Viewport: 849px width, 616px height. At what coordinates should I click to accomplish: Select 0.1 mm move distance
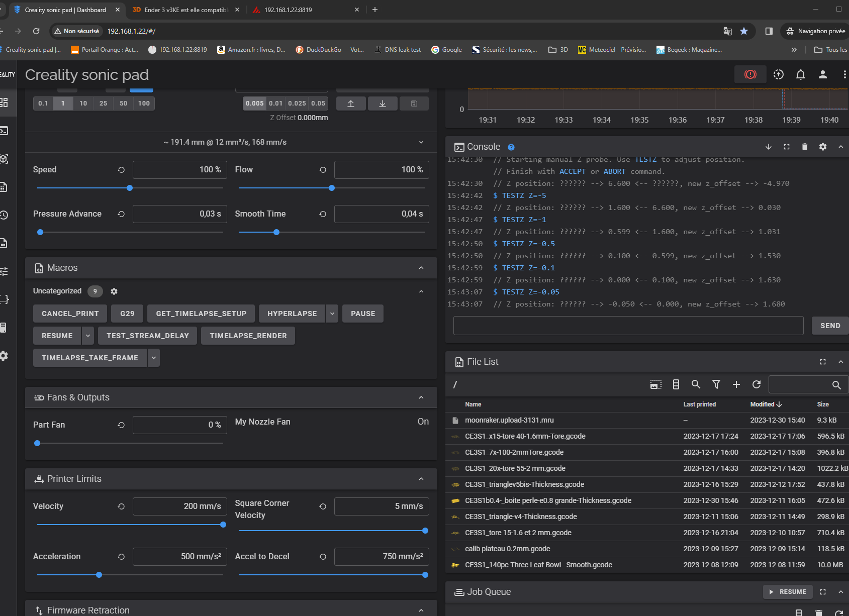(43, 104)
